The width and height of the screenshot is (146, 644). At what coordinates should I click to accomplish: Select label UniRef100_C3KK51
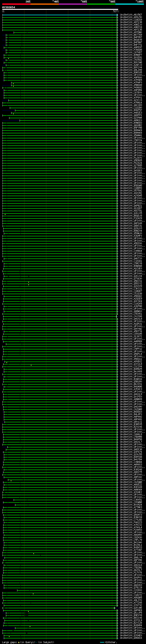point(131,500)
